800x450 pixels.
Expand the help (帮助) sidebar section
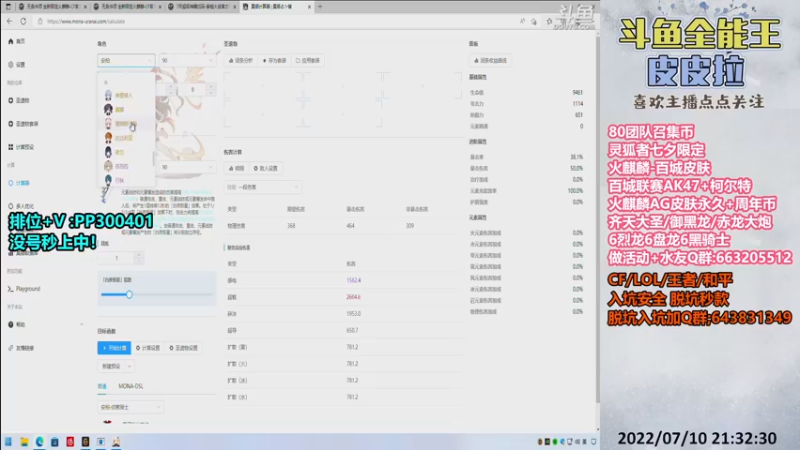[45, 324]
